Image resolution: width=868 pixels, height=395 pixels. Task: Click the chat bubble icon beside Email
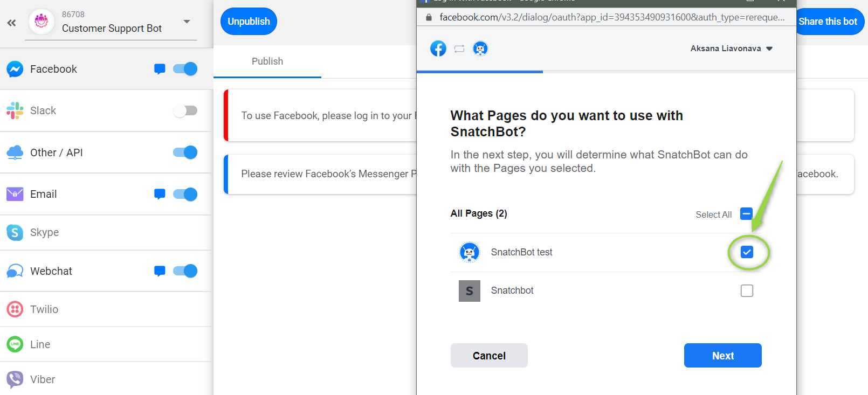coord(160,194)
